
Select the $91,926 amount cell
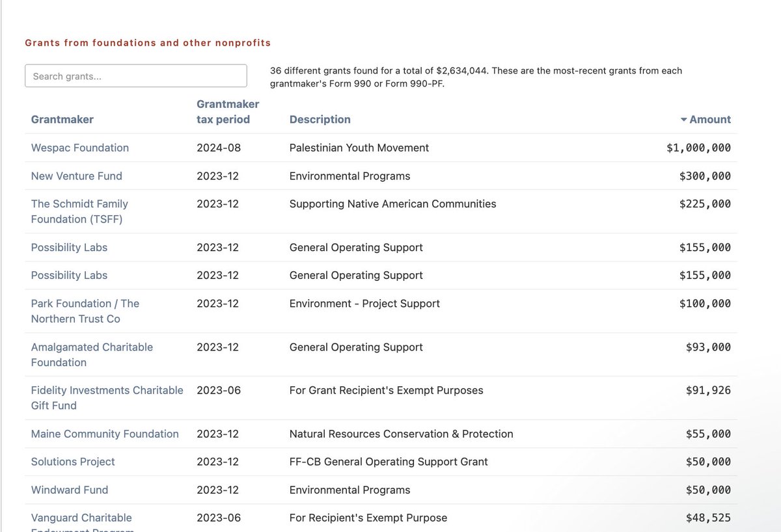pos(708,390)
